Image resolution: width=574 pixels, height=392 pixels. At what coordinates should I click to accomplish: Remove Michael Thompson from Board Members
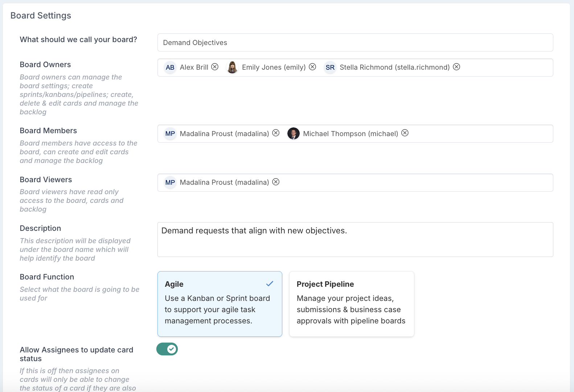[405, 133]
